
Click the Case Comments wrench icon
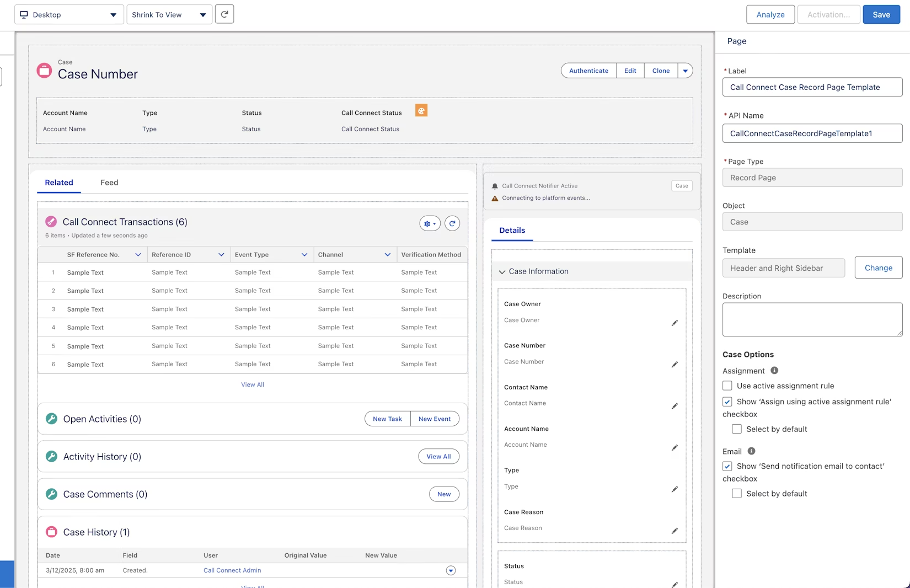[51, 494]
